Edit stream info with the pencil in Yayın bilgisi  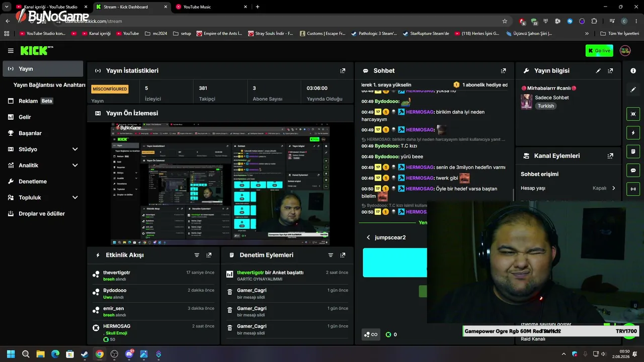pyautogui.click(x=598, y=71)
